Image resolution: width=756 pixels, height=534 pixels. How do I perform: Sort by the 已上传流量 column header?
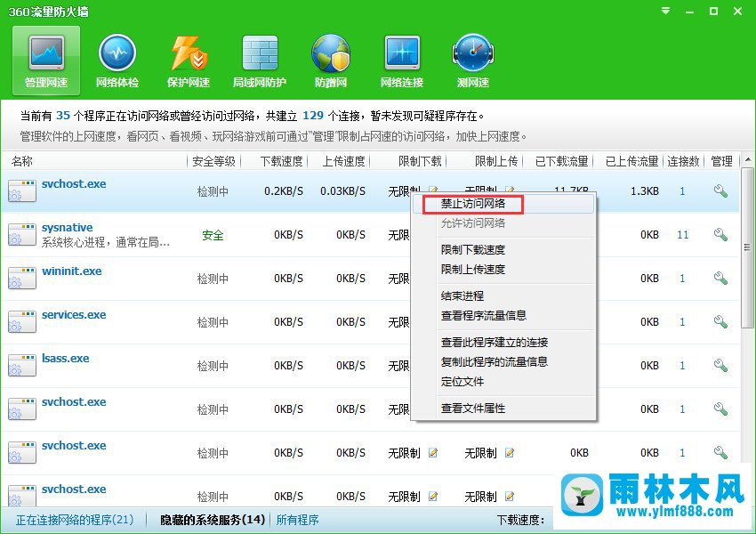pyautogui.click(x=631, y=161)
